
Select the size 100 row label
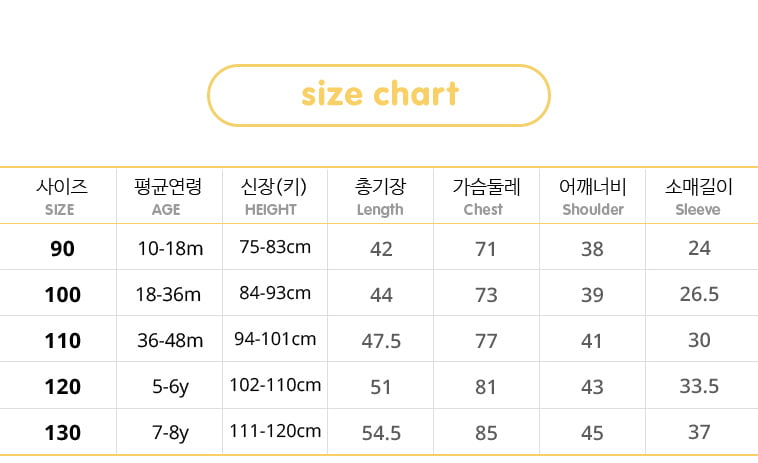pyautogui.click(x=62, y=295)
